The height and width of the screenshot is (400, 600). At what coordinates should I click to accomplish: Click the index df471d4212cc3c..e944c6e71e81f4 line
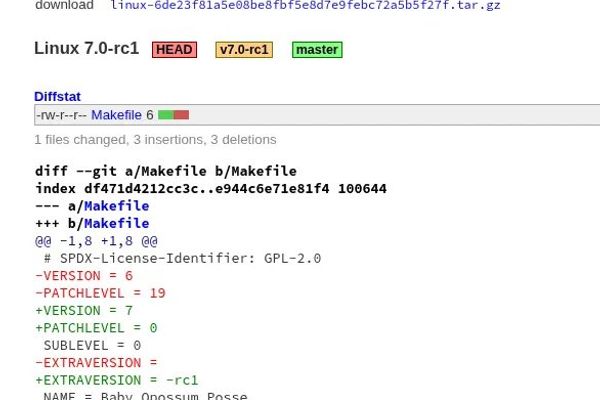[211, 188]
